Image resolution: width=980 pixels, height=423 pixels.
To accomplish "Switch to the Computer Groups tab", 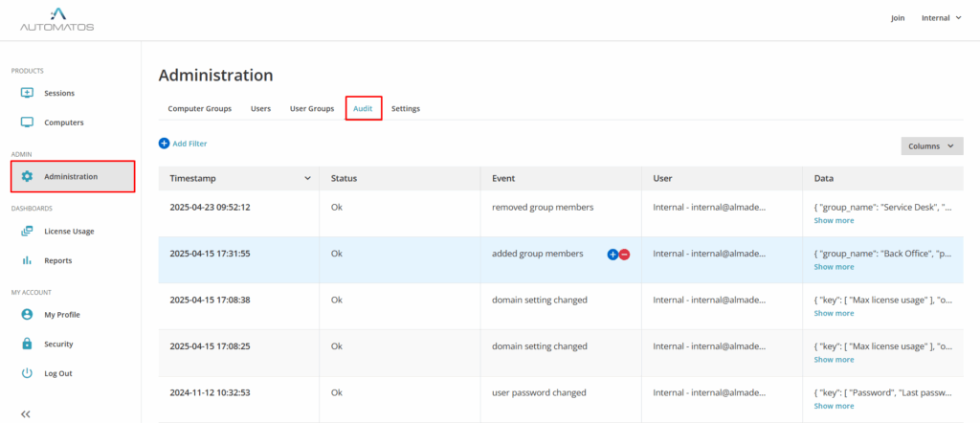I will tap(199, 108).
